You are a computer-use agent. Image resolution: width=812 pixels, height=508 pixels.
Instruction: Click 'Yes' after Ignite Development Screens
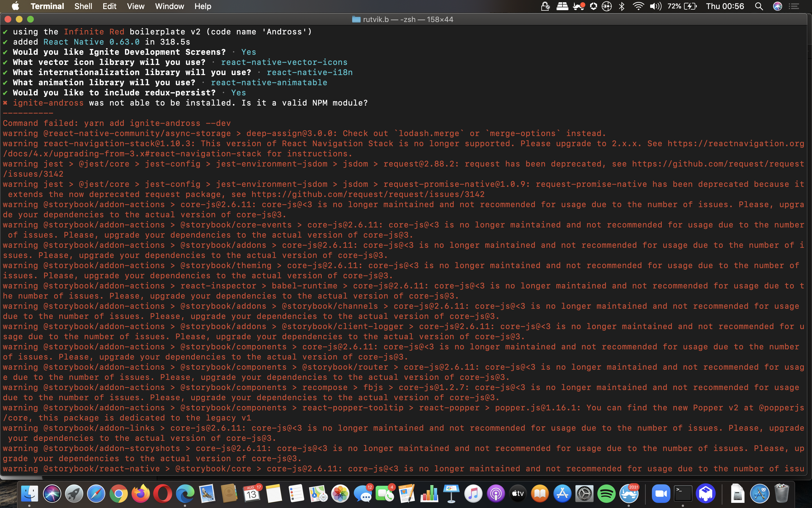(249, 52)
